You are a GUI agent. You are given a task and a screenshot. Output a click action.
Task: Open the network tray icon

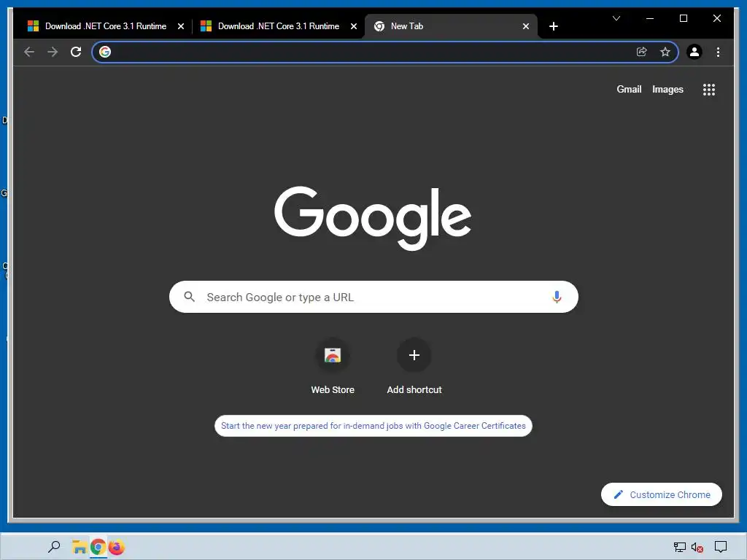tap(679, 548)
